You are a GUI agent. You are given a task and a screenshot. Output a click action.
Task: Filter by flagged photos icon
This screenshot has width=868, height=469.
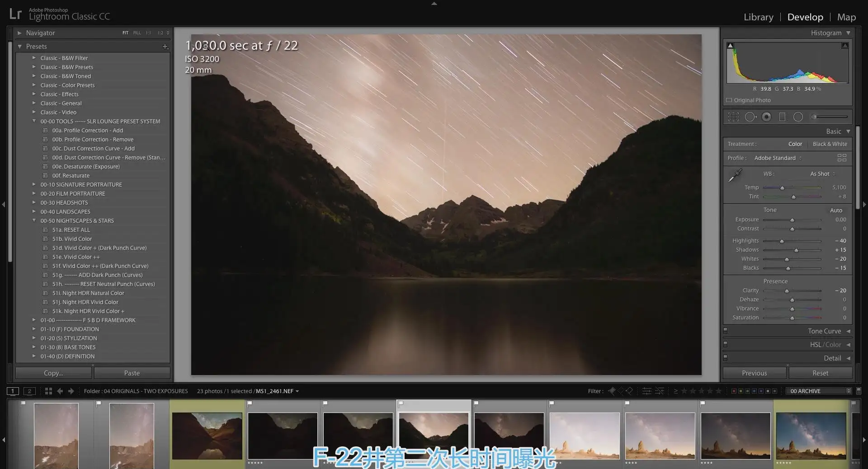tap(612, 391)
